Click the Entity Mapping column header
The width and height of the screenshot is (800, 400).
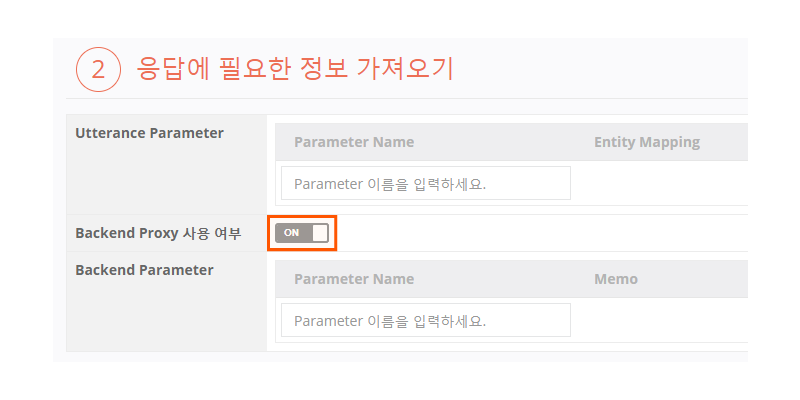tap(646, 142)
